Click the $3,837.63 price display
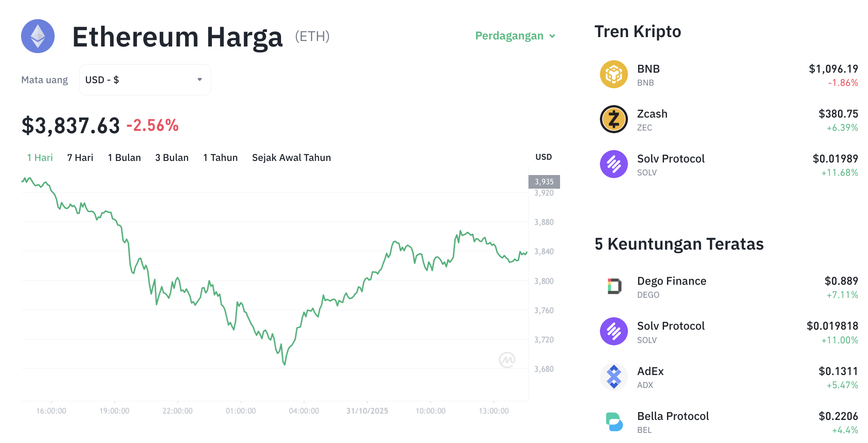 click(70, 125)
